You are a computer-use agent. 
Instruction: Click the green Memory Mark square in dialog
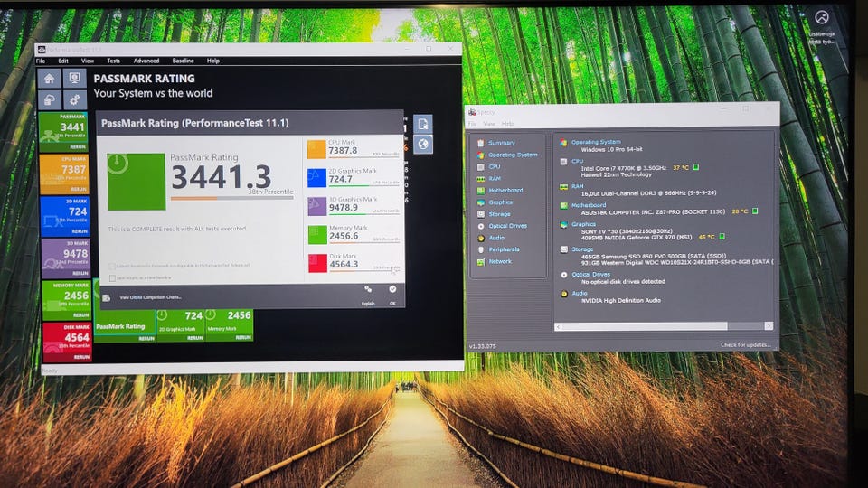(x=317, y=235)
